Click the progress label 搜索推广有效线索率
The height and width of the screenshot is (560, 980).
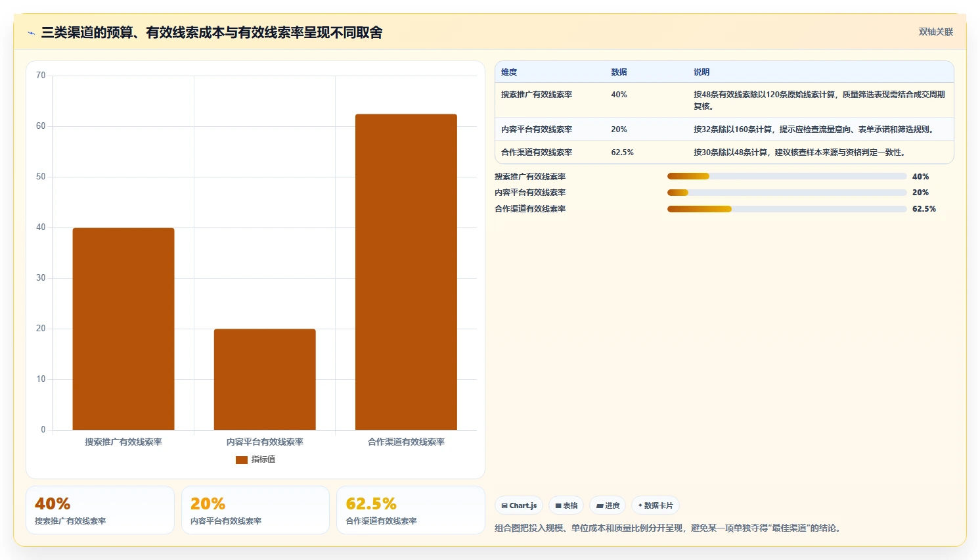pos(530,177)
